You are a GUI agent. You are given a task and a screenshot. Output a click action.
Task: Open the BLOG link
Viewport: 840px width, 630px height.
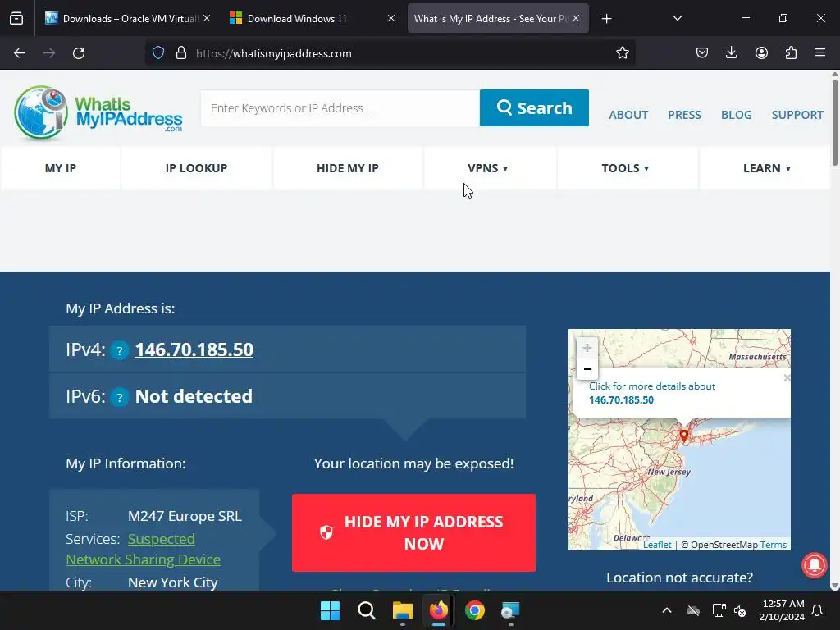(736, 115)
